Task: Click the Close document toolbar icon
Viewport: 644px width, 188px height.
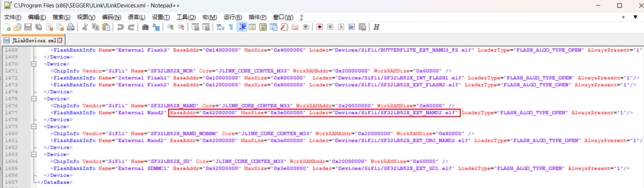Action: click(49, 27)
